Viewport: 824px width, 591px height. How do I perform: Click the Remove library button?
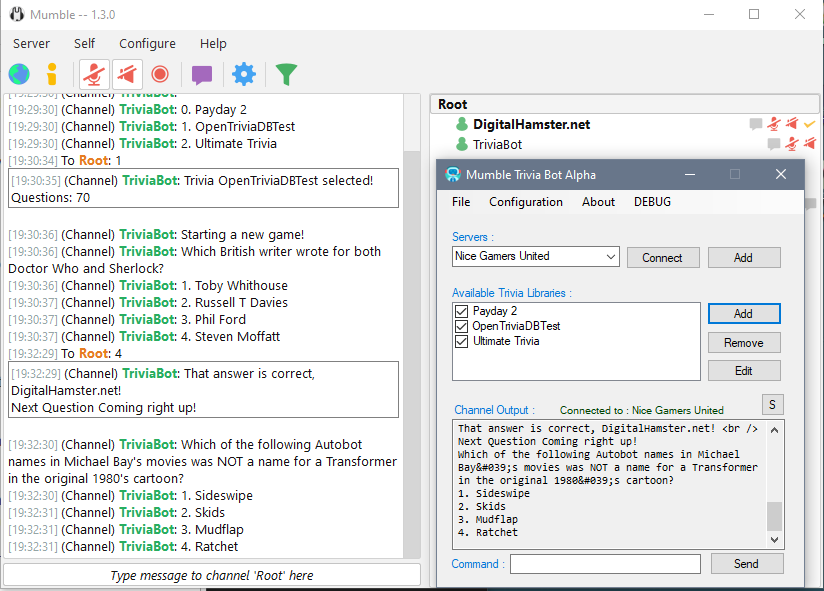tap(743, 342)
